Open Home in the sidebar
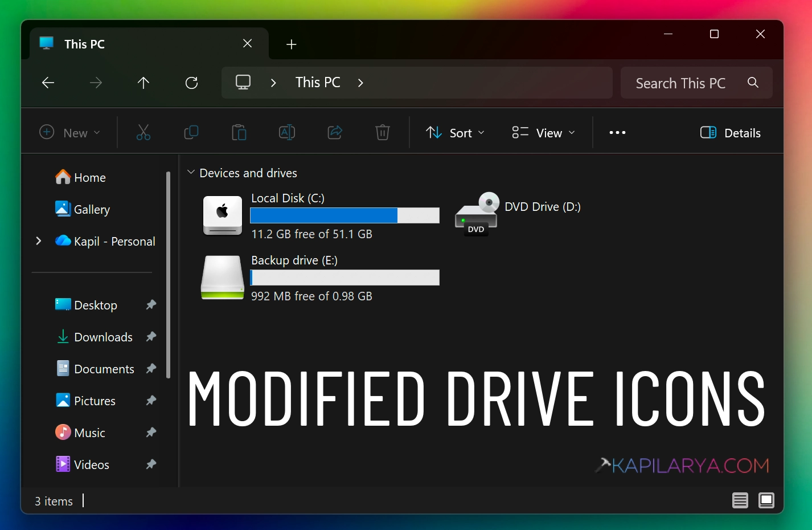 80,177
